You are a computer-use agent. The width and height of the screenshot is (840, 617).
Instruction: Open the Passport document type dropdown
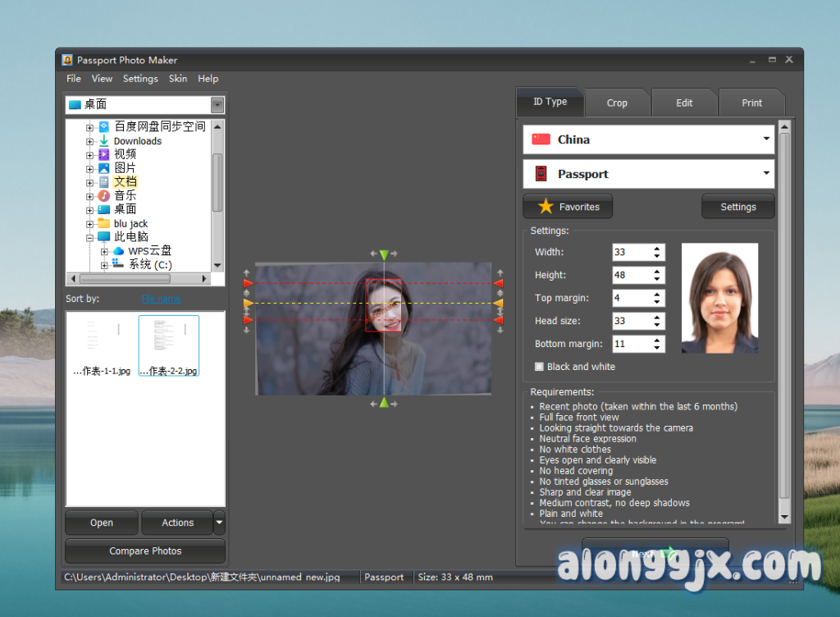click(x=766, y=174)
